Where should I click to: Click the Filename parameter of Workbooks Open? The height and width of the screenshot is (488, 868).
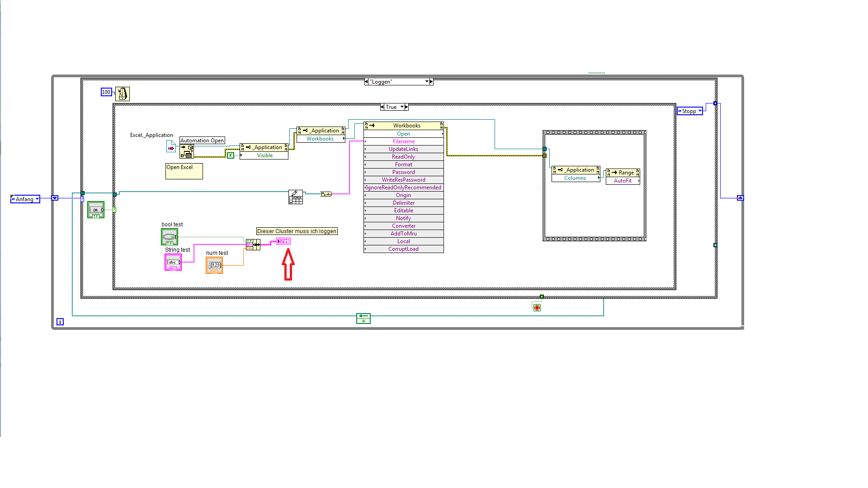(x=403, y=141)
